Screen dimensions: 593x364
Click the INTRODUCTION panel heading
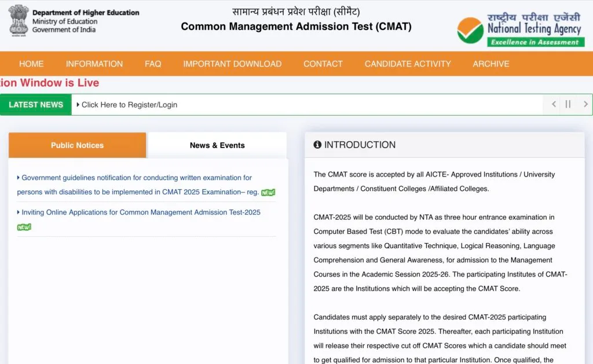tap(360, 145)
